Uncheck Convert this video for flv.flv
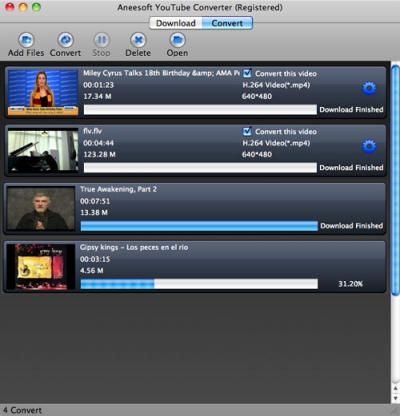 pyautogui.click(x=247, y=131)
